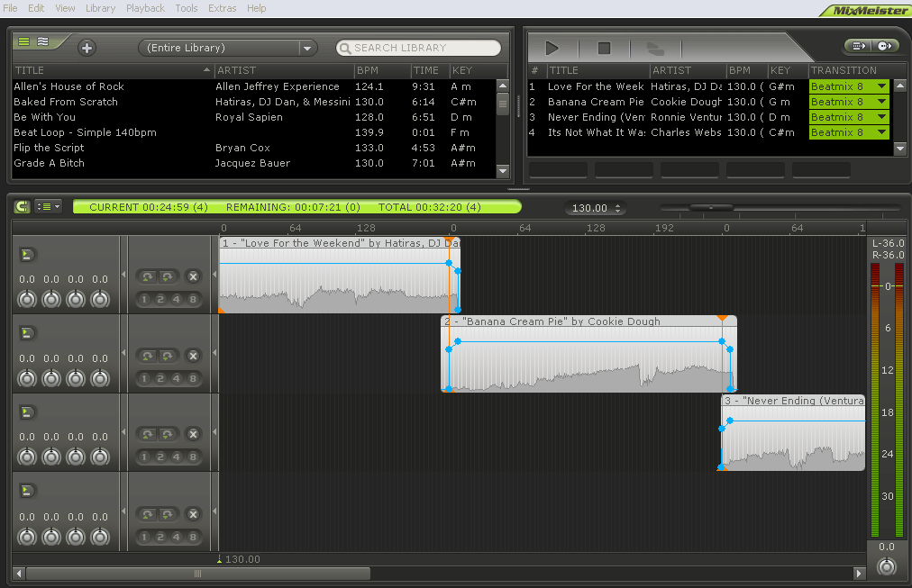Click into the Search Library field
This screenshot has width=912, height=588.
pyautogui.click(x=418, y=48)
